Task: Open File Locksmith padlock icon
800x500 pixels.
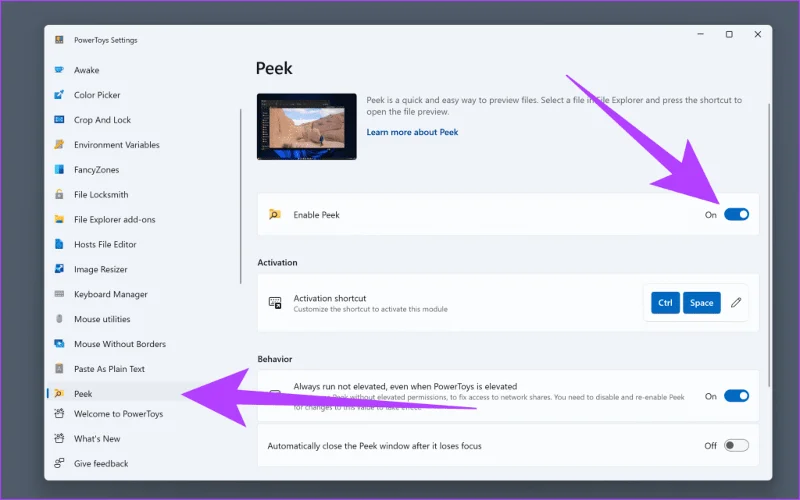Action: tap(59, 194)
